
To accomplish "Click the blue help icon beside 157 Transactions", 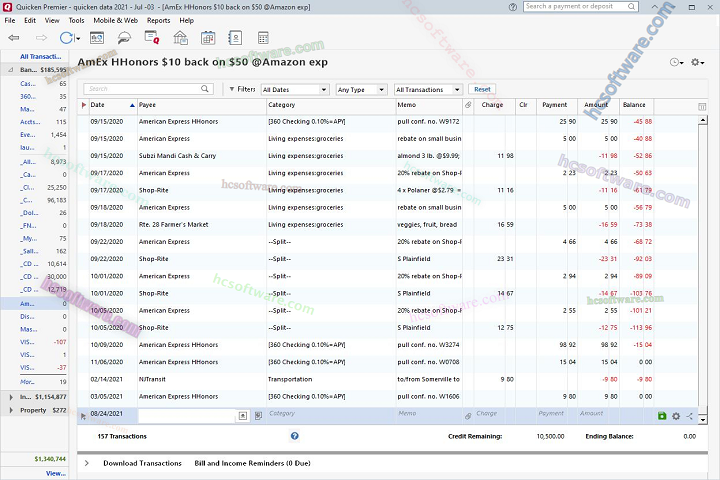I will tap(295, 436).
